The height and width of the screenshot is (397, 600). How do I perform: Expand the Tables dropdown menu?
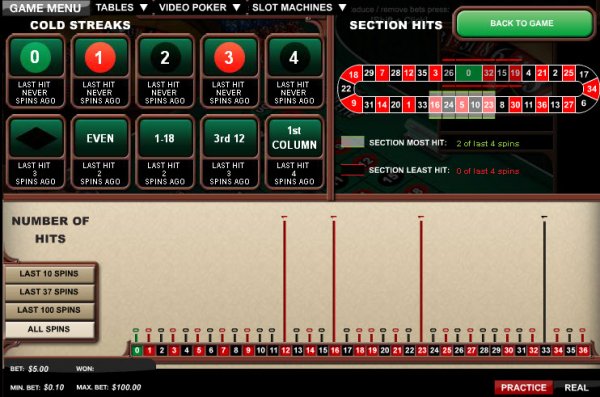pyautogui.click(x=121, y=7)
